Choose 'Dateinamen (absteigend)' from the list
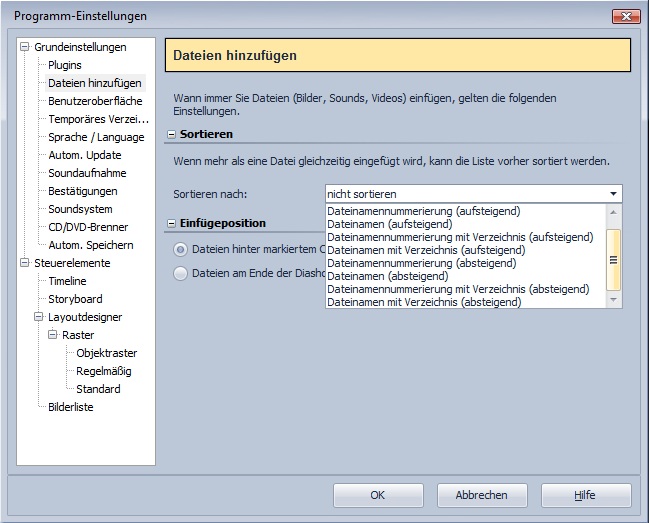This screenshot has height=523, width=649. pos(388,276)
